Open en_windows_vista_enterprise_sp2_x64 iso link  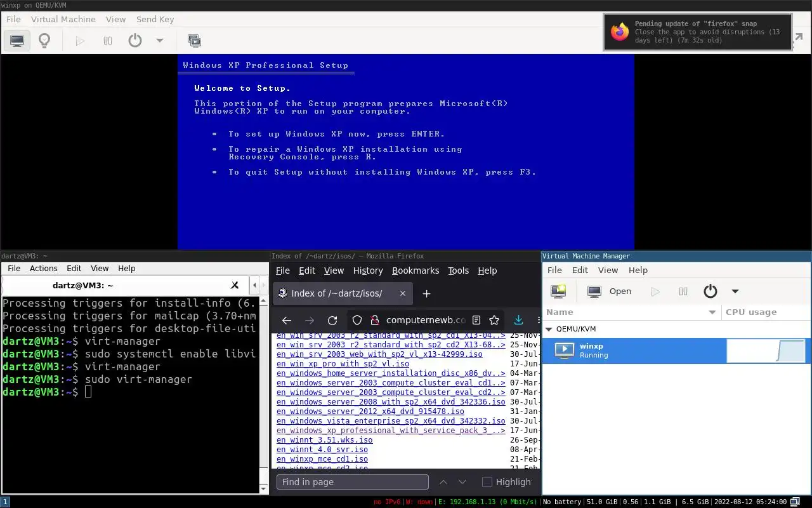coord(391,421)
